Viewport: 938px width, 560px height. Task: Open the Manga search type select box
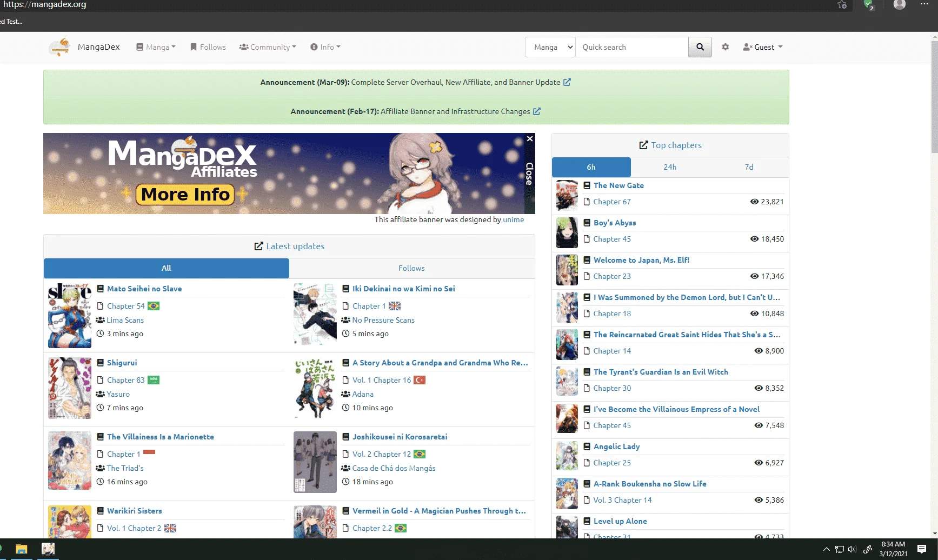tap(550, 47)
